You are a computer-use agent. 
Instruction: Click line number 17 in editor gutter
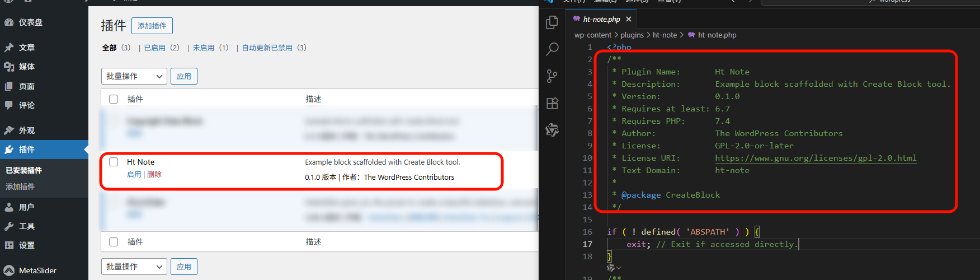pos(587,244)
